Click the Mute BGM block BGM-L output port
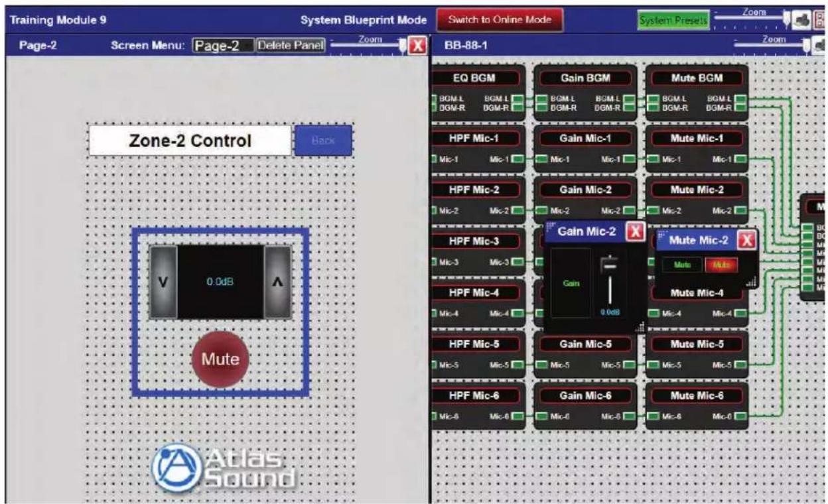Image resolution: width=828 pixels, height=504 pixels. click(x=740, y=98)
